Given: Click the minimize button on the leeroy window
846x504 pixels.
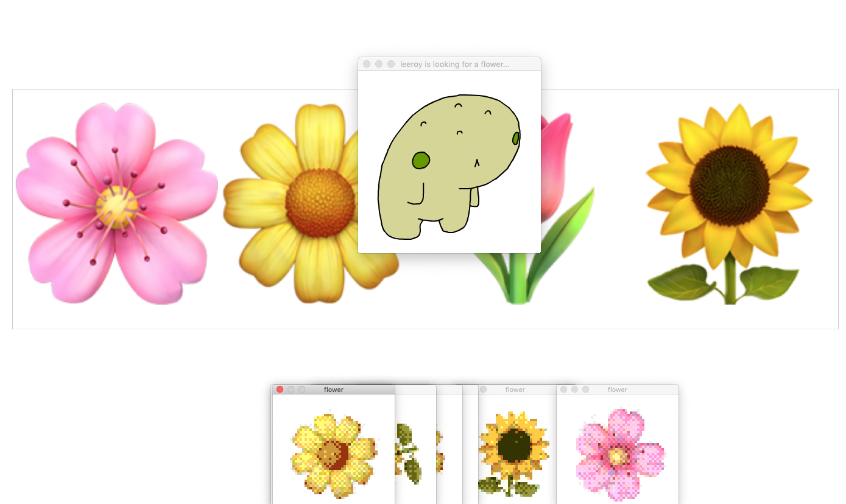Looking at the screenshot, I should [x=378, y=63].
